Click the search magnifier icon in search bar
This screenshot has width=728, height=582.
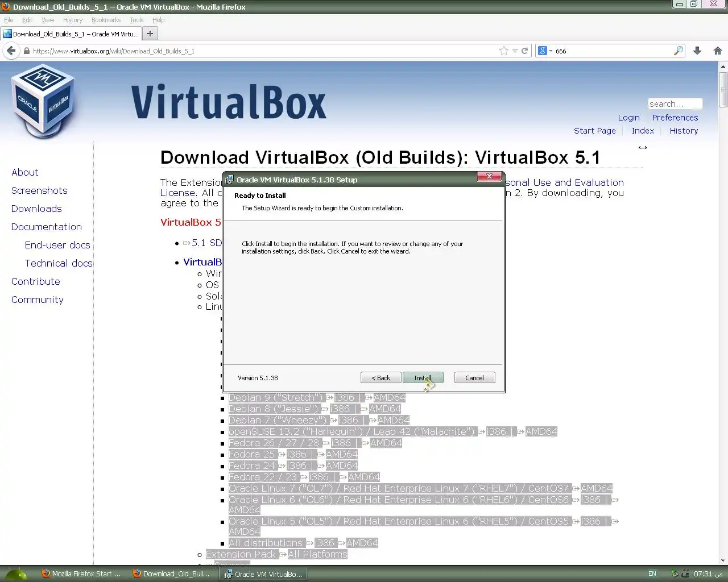(679, 51)
